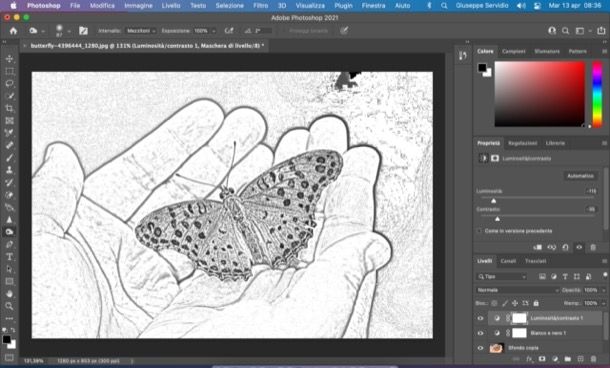Image resolution: width=610 pixels, height=368 pixels.
Task: Select the Hand tool
Action: [x=9, y=294]
